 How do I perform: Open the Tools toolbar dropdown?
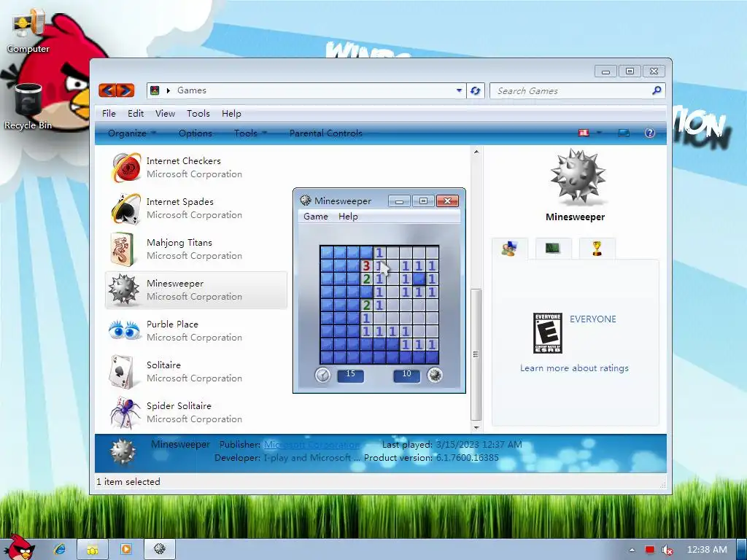251,133
